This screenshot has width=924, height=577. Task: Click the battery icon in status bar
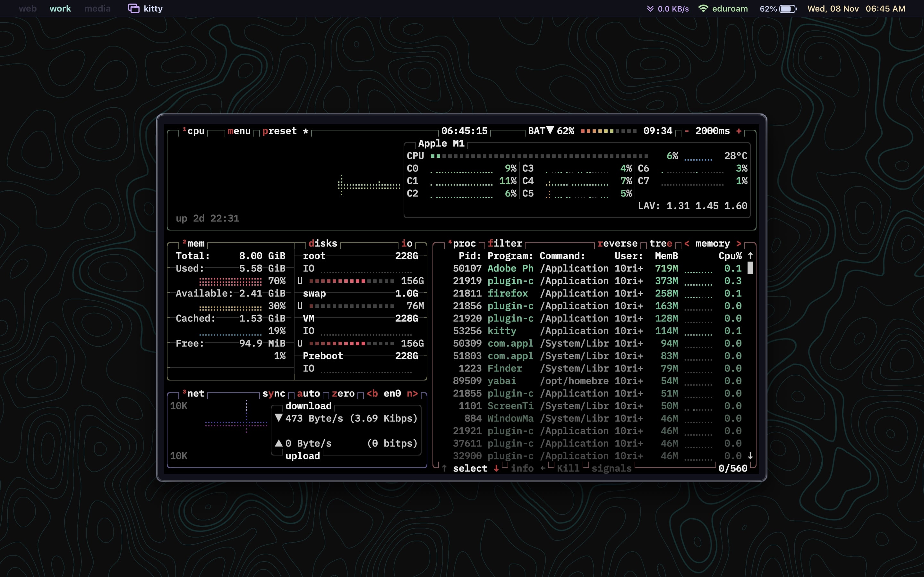pyautogui.click(x=788, y=8)
